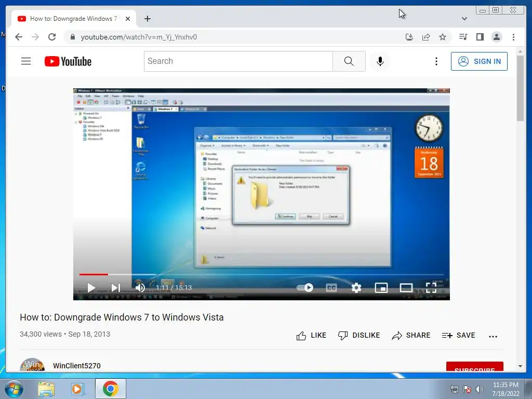The image size is (532, 399).
Task: Open video player settings gear
Action: [x=356, y=288]
